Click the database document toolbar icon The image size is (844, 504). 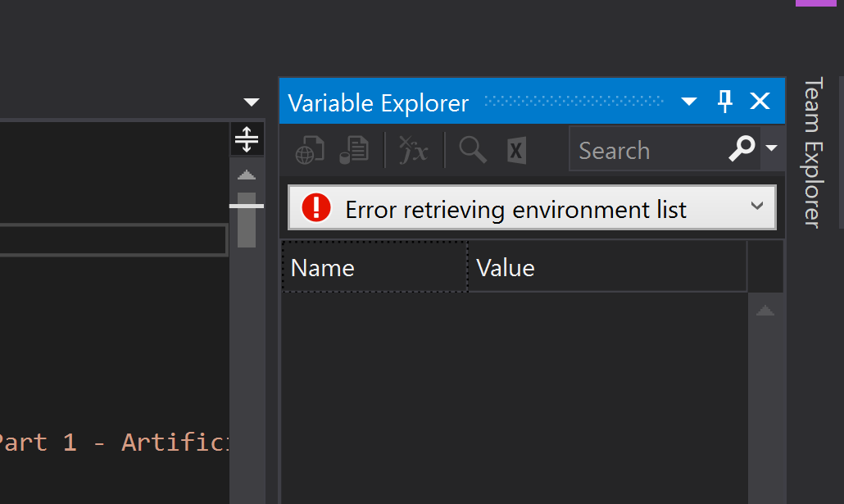(x=354, y=150)
